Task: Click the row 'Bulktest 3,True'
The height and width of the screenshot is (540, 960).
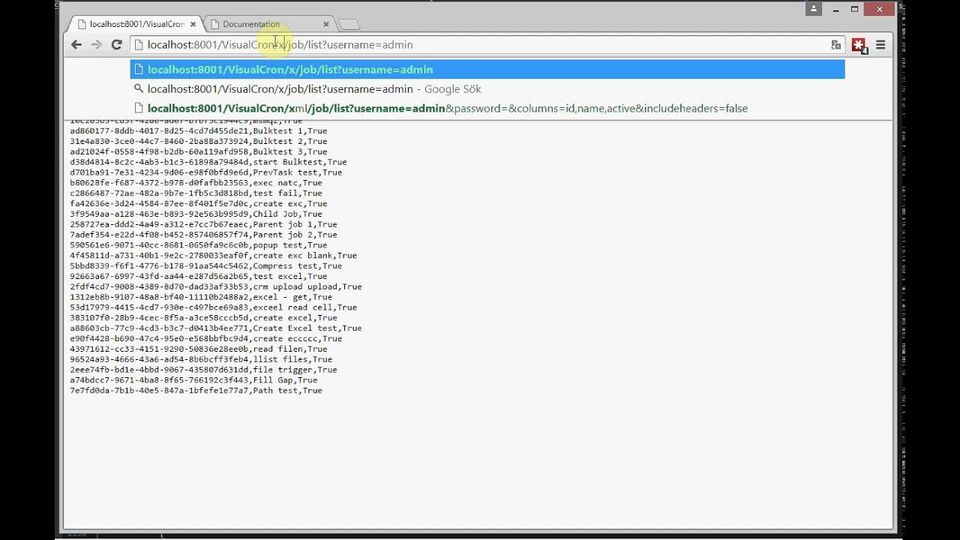Action: (x=198, y=152)
